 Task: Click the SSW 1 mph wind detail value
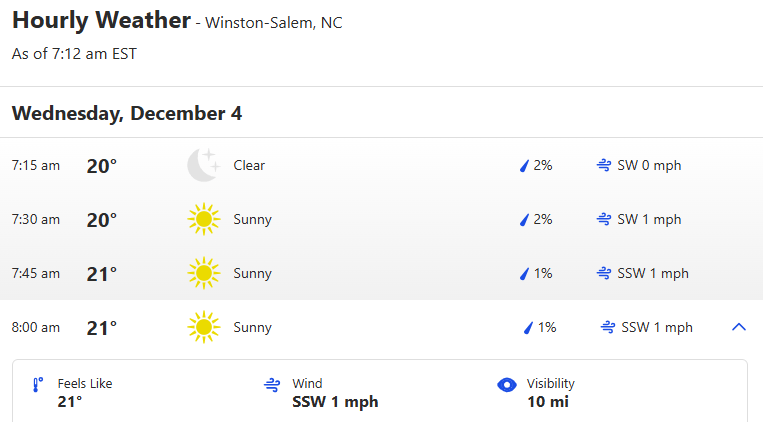click(x=335, y=402)
